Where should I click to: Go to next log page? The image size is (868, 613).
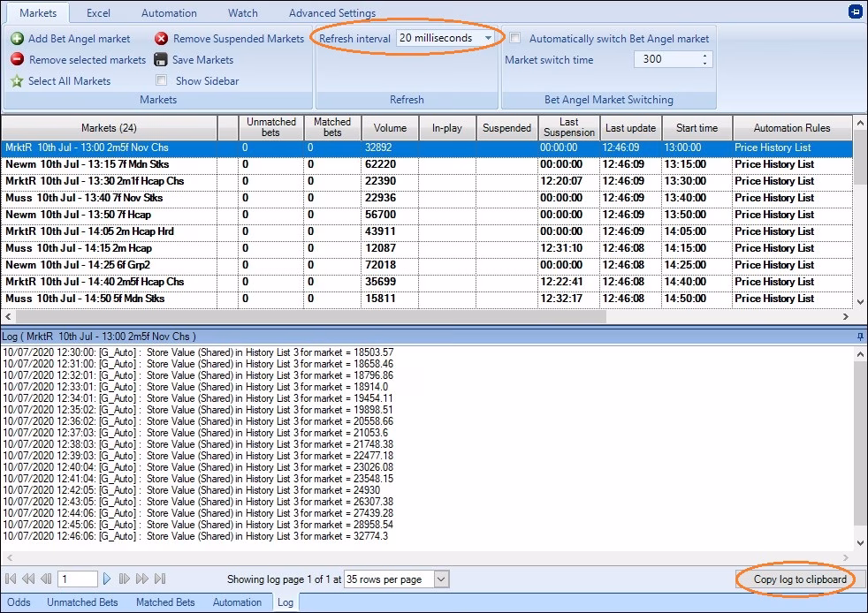point(107,579)
